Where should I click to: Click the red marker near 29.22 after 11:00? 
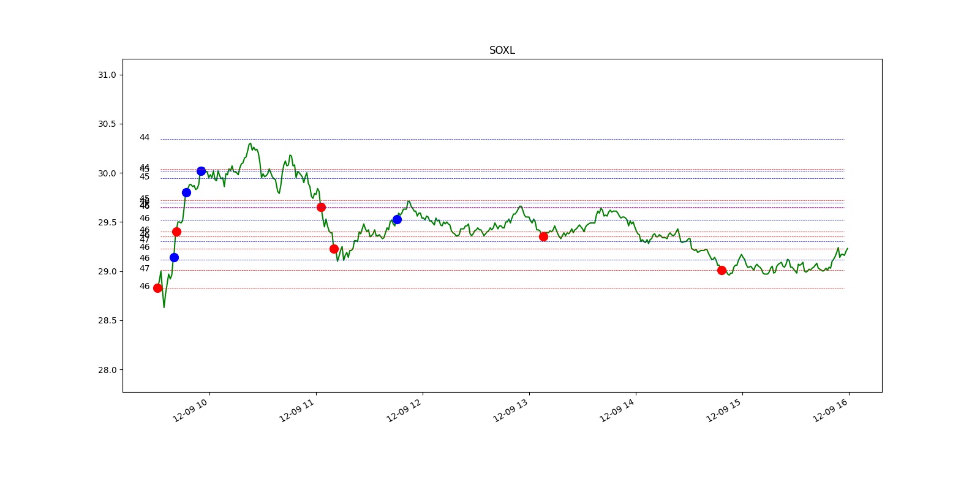334,249
